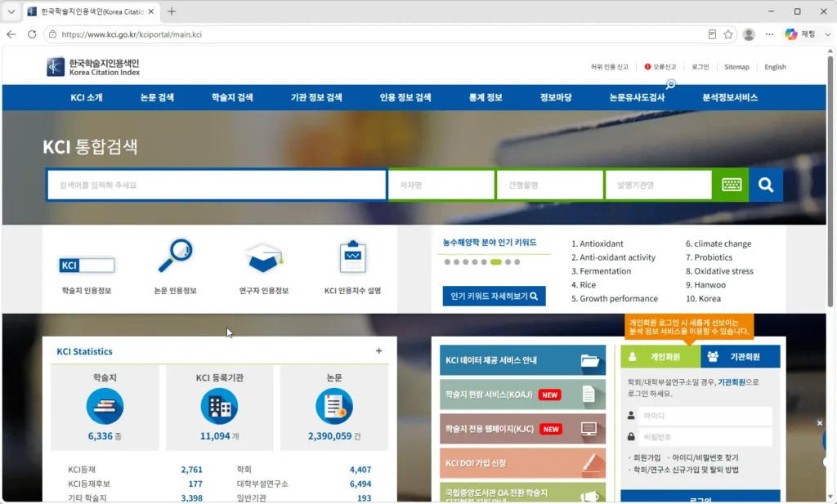Click 로그인 header link
Image resolution: width=837 pixels, height=504 pixels.
coord(700,67)
